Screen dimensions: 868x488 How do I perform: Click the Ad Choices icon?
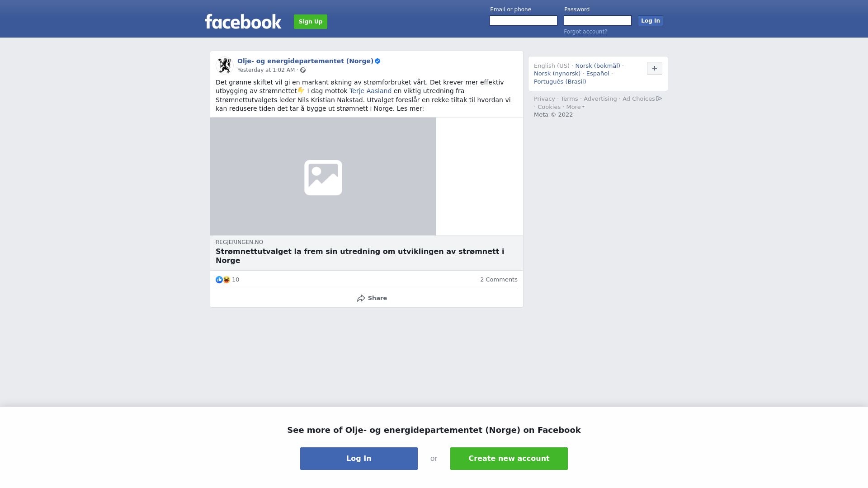click(659, 99)
